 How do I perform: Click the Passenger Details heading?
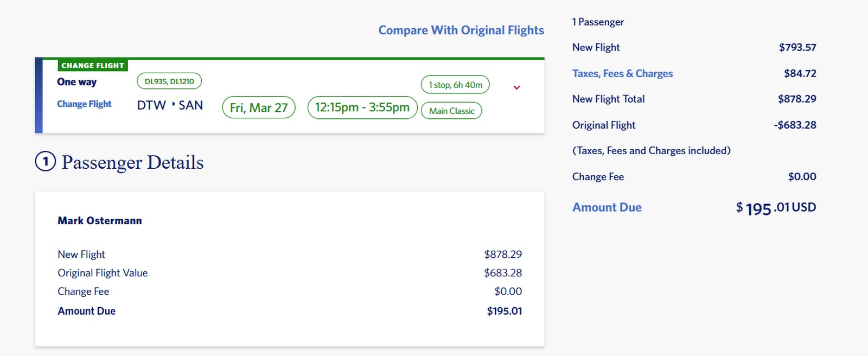(132, 162)
